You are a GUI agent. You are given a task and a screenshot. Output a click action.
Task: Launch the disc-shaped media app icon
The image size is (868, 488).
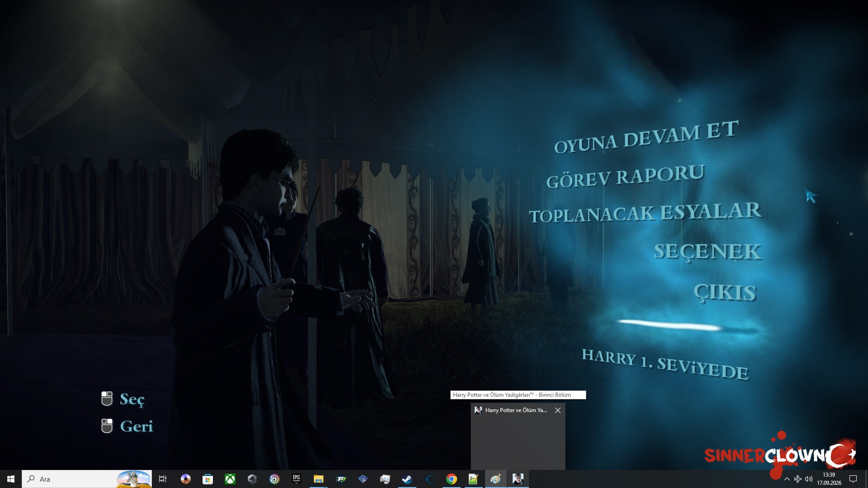[x=185, y=479]
